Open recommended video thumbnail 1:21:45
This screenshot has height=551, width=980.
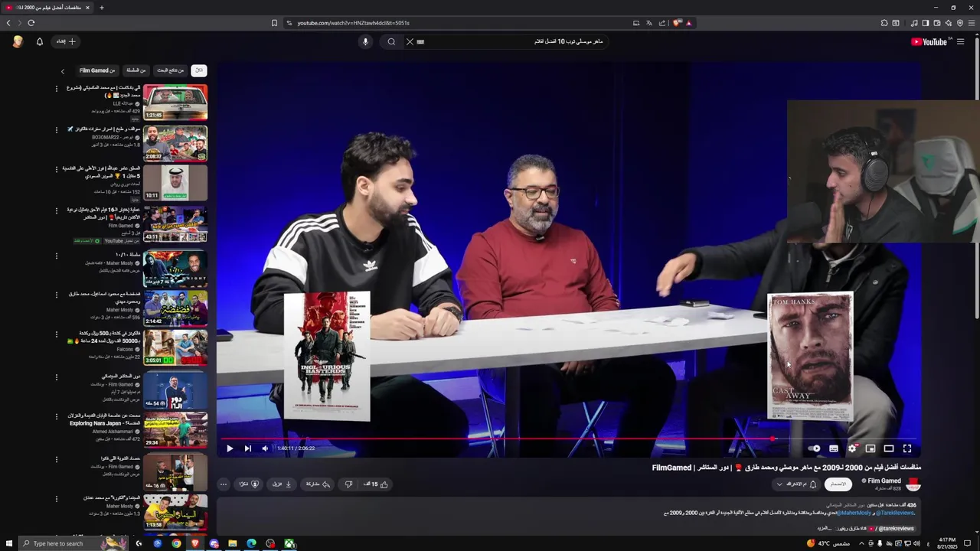(x=175, y=102)
